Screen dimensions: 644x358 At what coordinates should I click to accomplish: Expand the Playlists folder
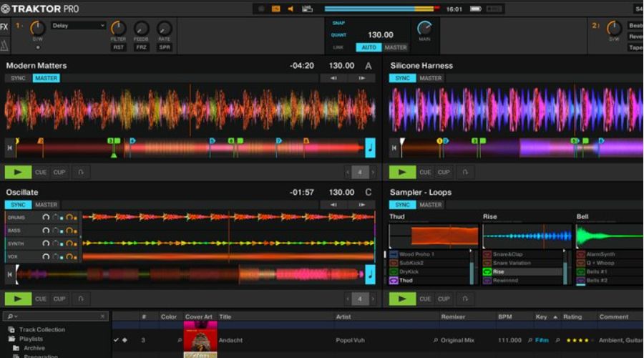(x=31, y=339)
